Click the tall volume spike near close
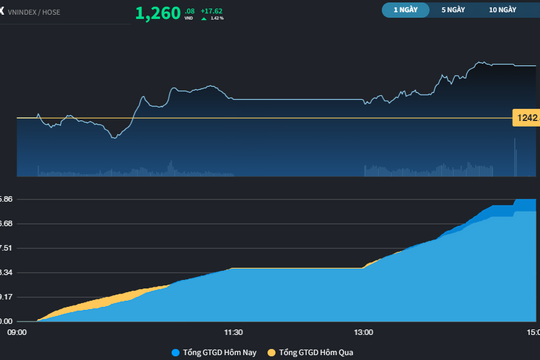This screenshot has width=540, height=360. click(x=515, y=157)
